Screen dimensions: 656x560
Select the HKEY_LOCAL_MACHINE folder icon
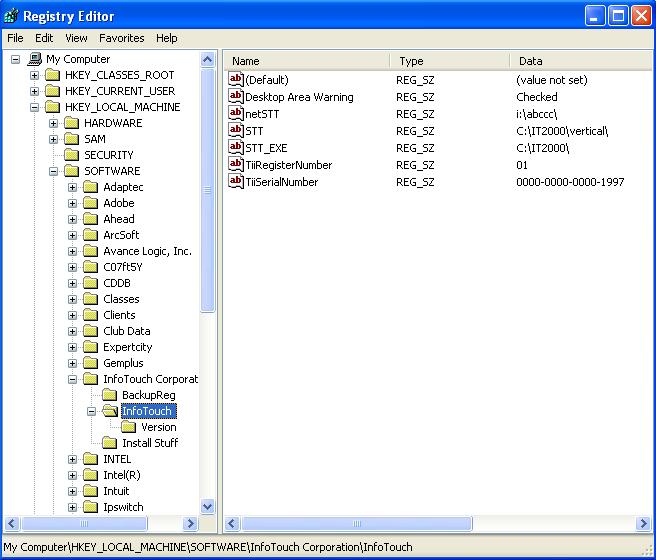pos(52,107)
